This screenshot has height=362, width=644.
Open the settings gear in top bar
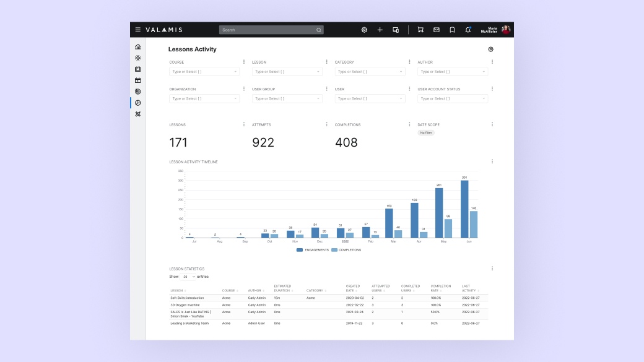364,30
